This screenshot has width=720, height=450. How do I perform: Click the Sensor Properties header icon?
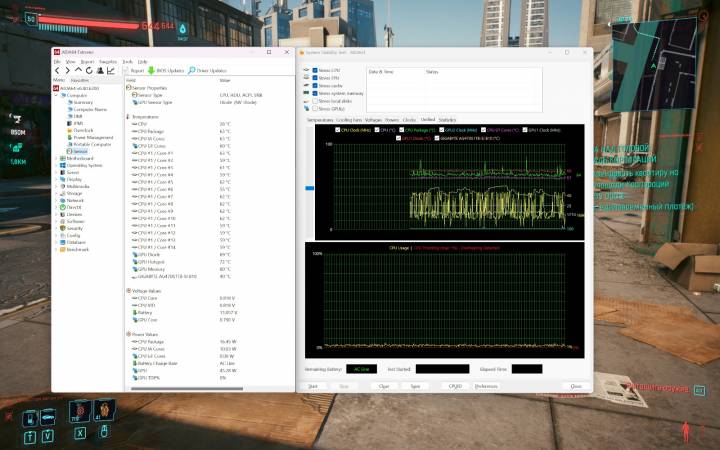pyautogui.click(x=129, y=87)
